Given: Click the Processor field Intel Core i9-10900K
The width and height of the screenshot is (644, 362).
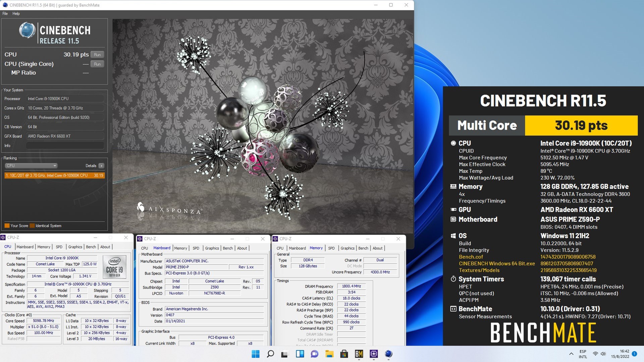Looking at the screenshot, I should pyautogui.click(x=65, y=99).
